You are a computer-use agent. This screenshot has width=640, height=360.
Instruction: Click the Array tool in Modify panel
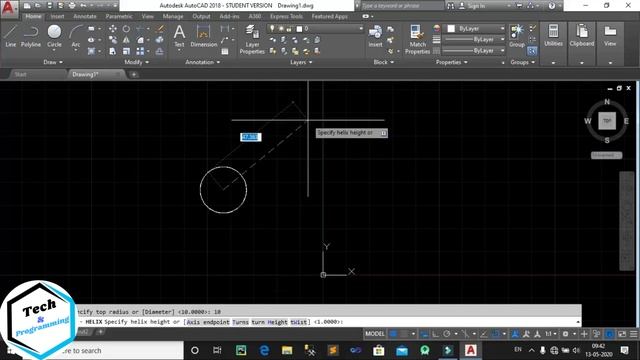(x=140, y=51)
